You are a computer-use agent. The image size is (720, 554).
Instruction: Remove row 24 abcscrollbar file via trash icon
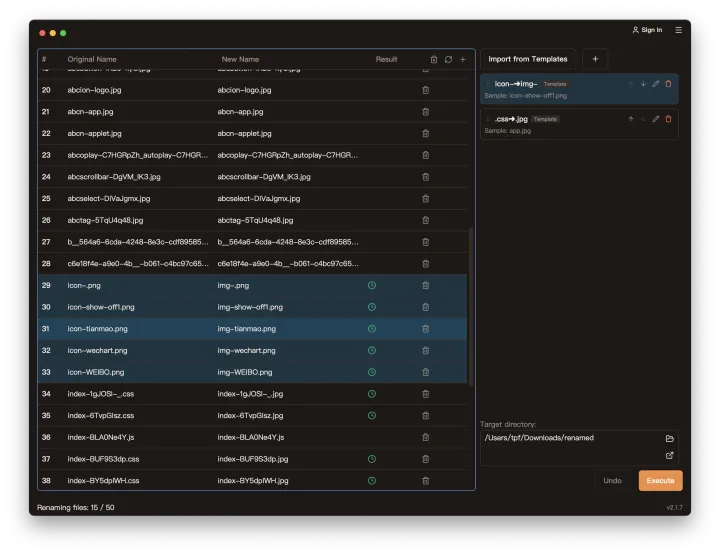(x=426, y=177)
